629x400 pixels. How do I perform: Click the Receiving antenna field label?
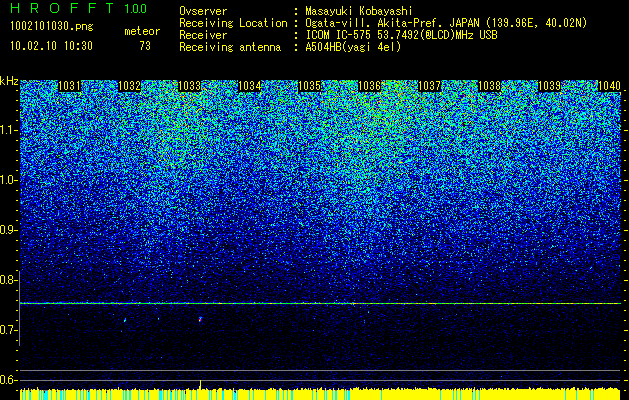(230, 47)
